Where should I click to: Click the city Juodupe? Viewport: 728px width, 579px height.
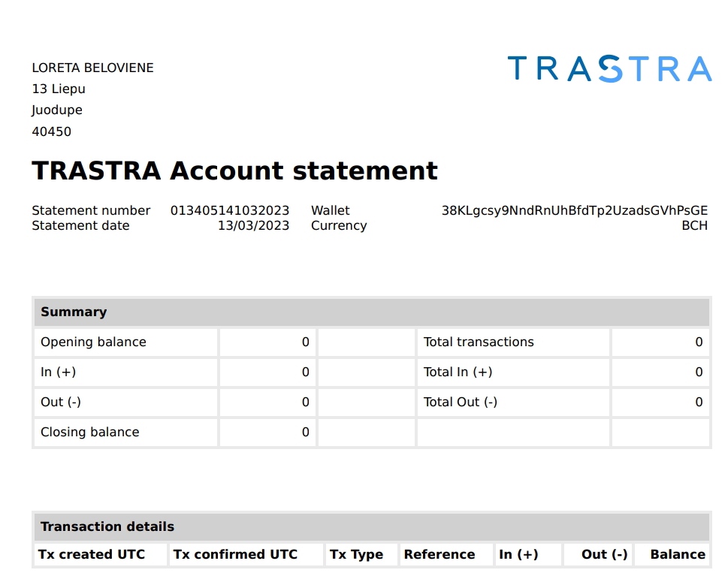[56, 110]
